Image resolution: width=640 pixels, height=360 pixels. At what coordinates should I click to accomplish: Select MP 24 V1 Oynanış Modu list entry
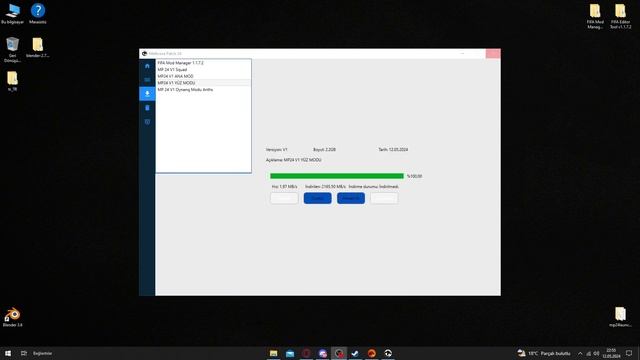tap(203, 89)
